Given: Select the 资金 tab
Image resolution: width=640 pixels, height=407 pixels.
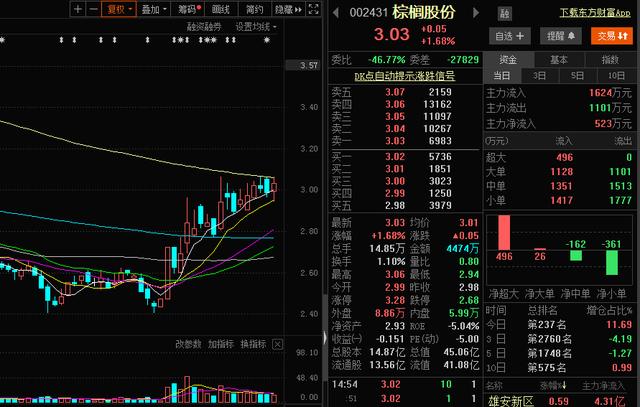Looking at the screenshot, I should pyautogui.click(x=508, y=60).
